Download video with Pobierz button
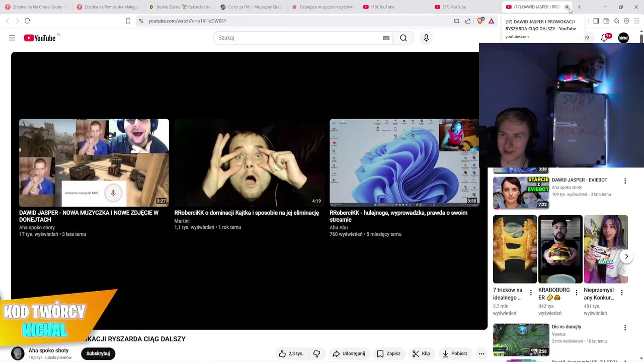This screenshot has width=644, height=362. coord(455,353)
